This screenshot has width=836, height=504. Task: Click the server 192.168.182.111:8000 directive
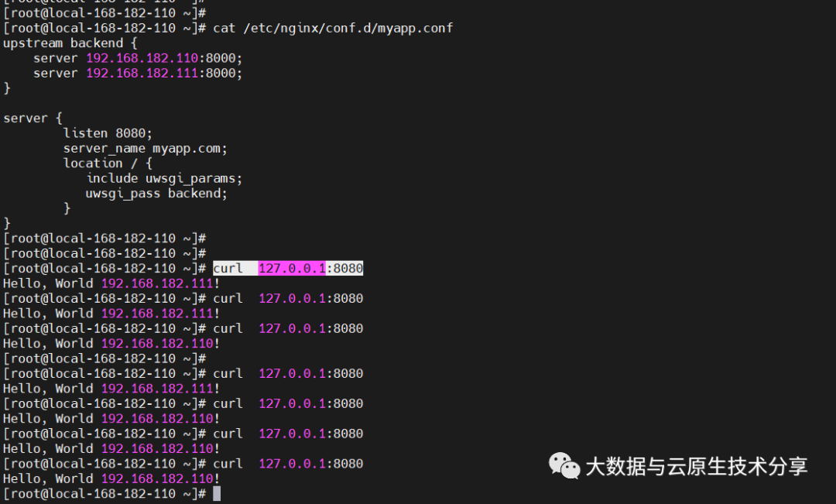[135, 73]
